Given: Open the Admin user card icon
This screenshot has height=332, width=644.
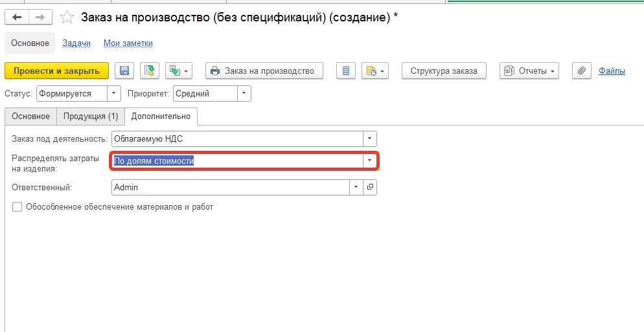Looking at the screenshot, I should pos(370,187).
